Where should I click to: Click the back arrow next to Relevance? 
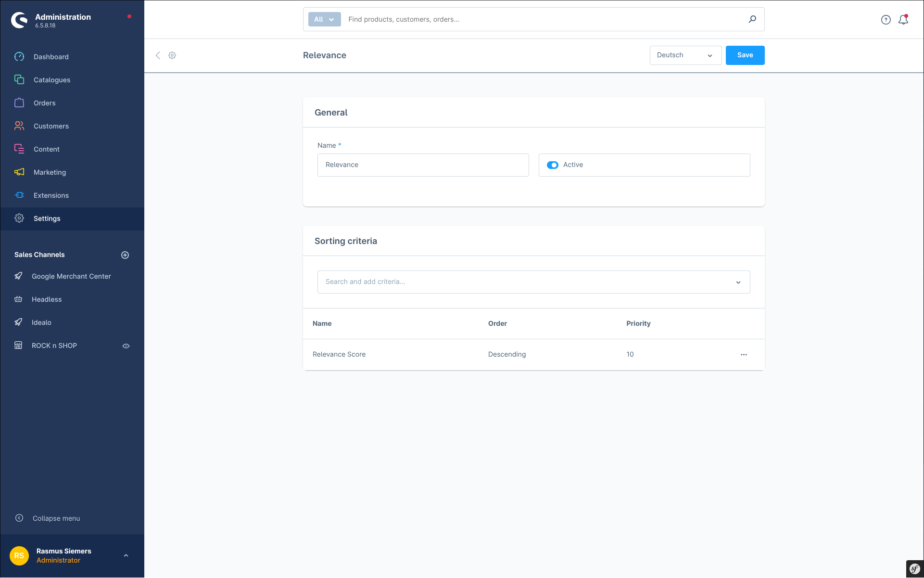[x=158, y=55]
